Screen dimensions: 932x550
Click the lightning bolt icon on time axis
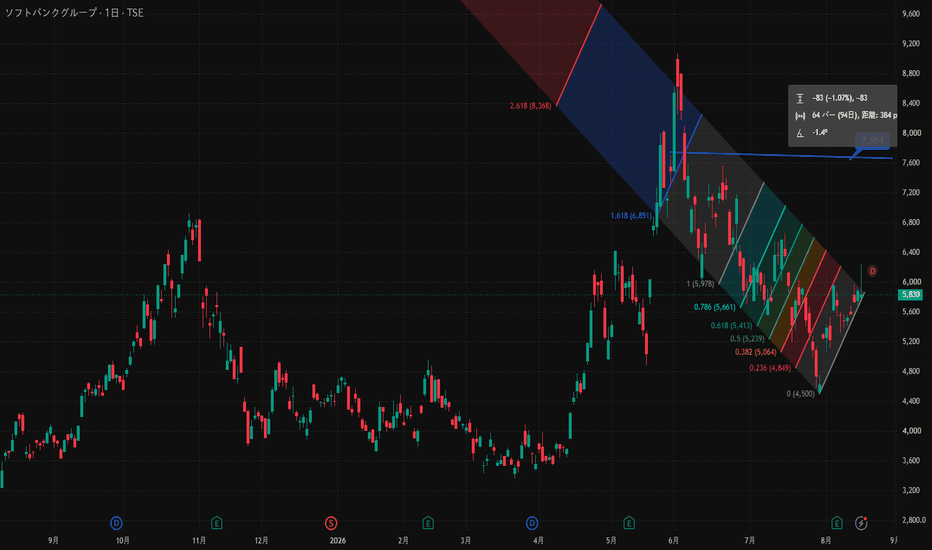(861, 523)
